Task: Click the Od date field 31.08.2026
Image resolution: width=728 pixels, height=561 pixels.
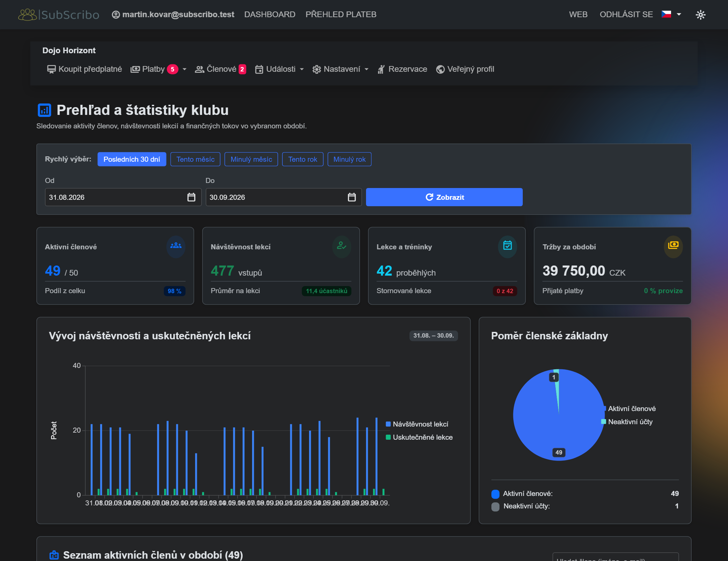Action: [x=123, y=197]
